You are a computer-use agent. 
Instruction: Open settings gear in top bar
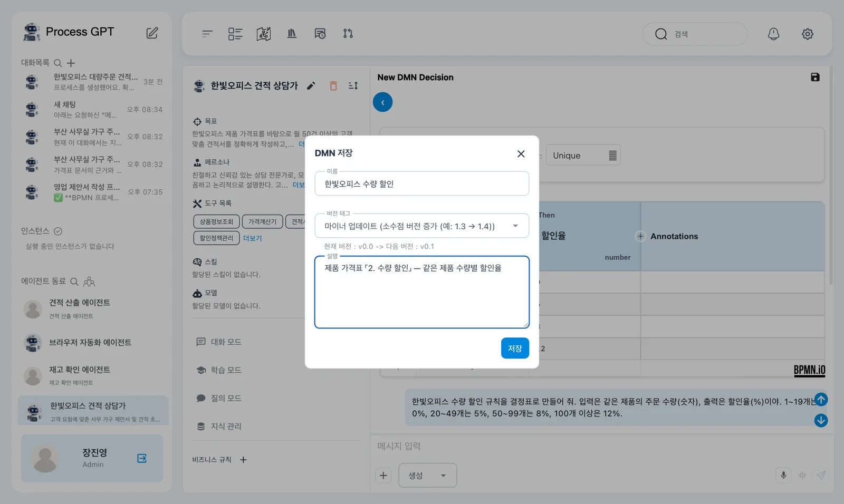(x=807, y=34)
